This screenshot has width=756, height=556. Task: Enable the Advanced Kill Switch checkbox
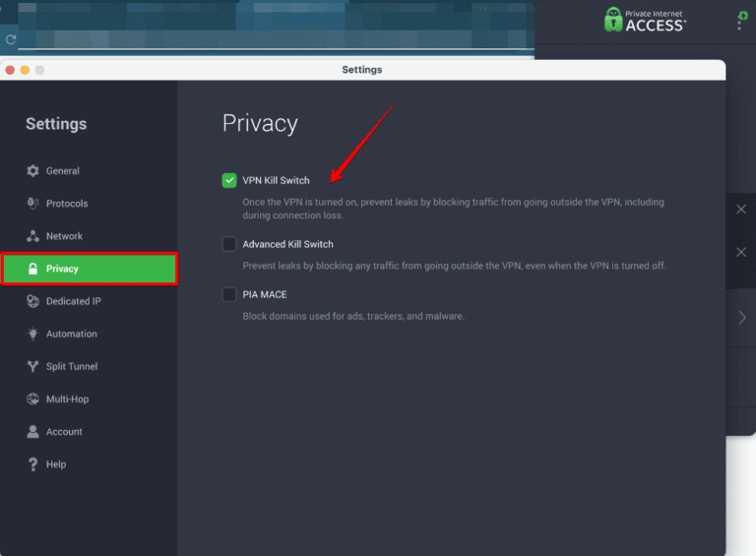tap(229, 244)
